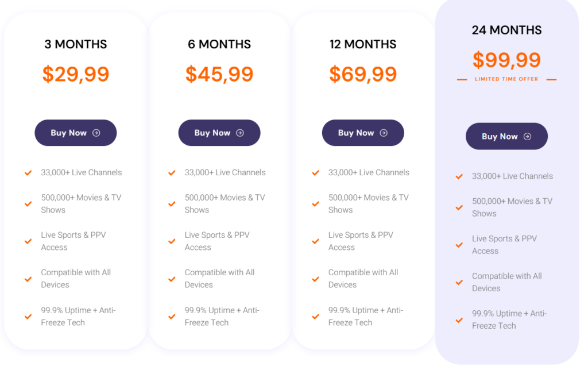Click checkmark beside 3 Months Live Channels
The image size is (588, 366).
click(28, 172)
